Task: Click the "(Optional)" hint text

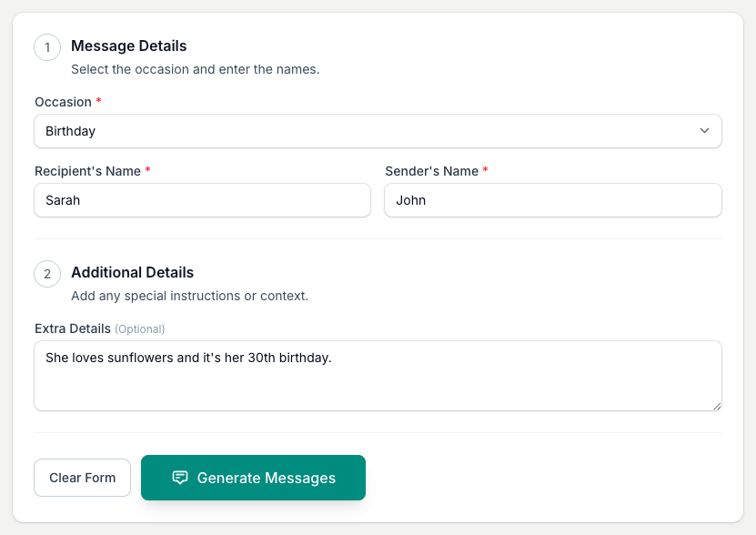Action: pyautogui.click(x=140, y=329)
